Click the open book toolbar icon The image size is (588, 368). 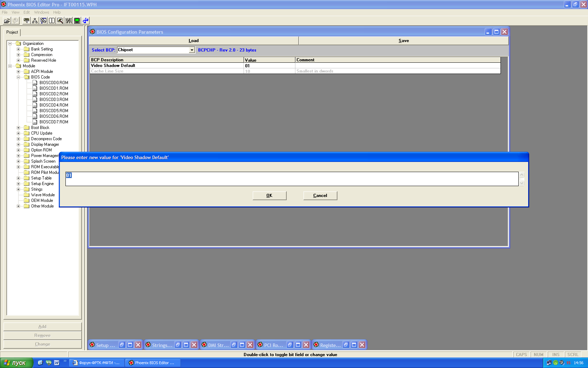click(52, 21)
